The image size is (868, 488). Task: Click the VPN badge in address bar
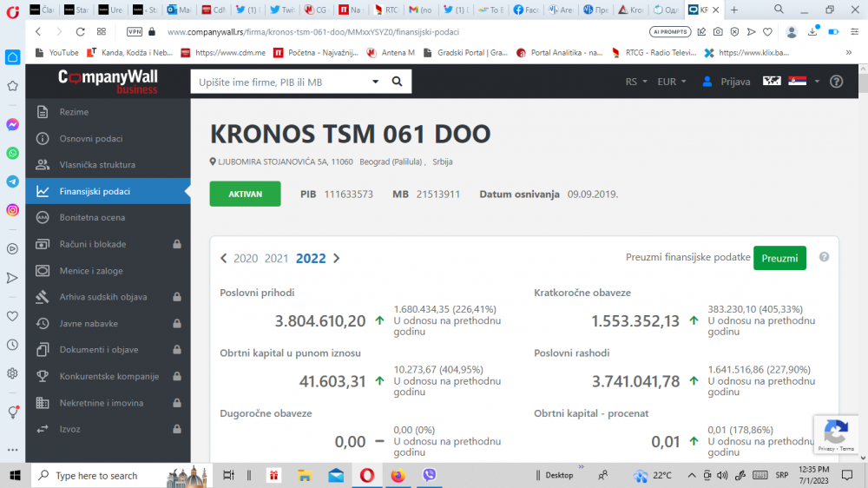pos(135,31)
